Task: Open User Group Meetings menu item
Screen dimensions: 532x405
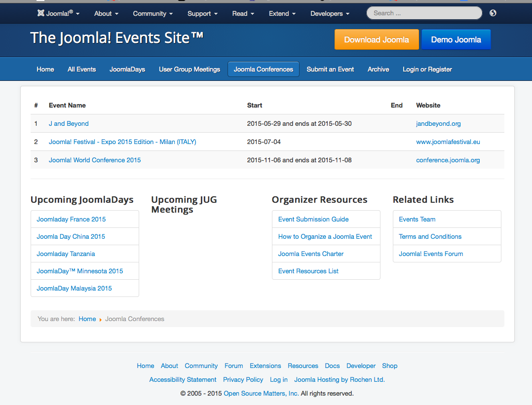Action: 190,69
